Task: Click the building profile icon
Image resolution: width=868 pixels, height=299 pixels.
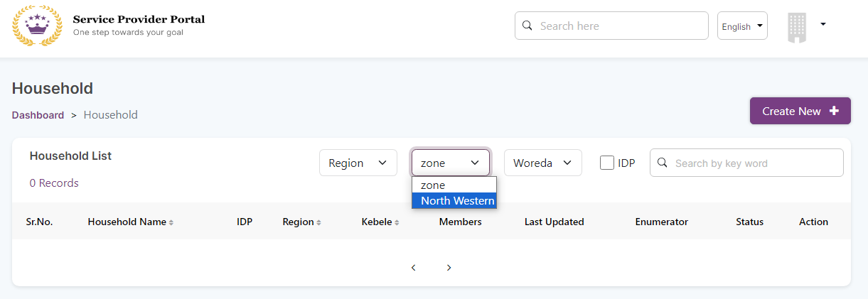Action: tap(797, 27)
